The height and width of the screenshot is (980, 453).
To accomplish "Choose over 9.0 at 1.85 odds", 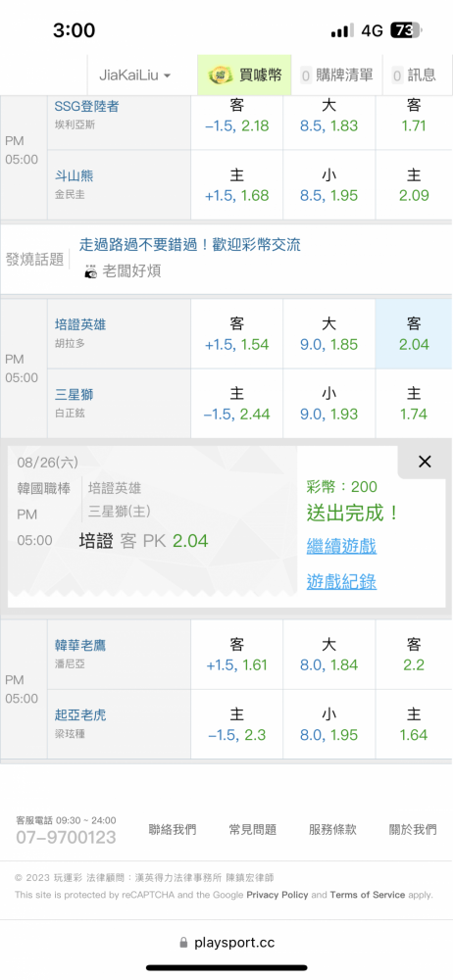I will point(329,334).
